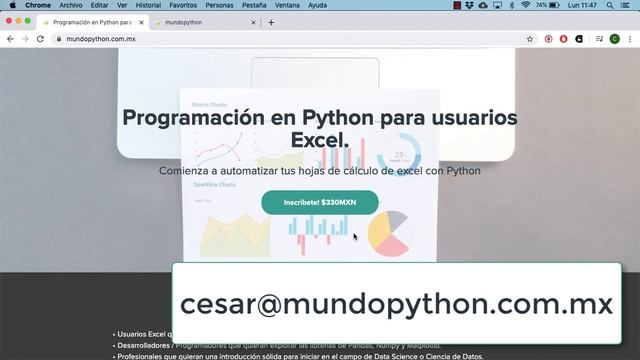Click the cloud icon in menu bar
The image size is (640, 360).
point(483,5)
